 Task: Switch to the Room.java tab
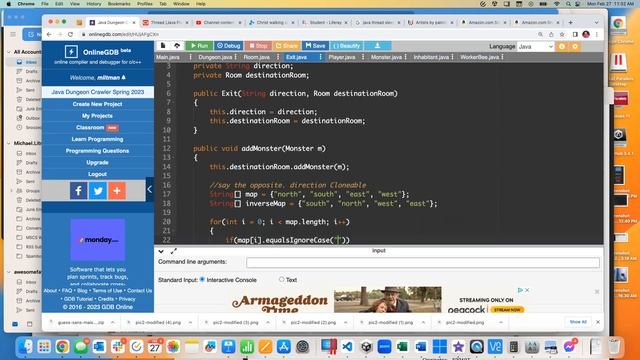point(256,57)
